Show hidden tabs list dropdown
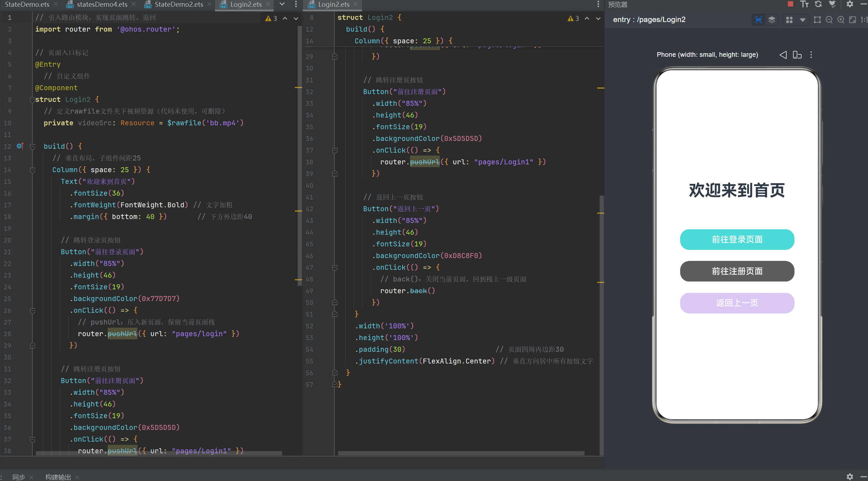868x481 pixels. (x=282, y=4)
